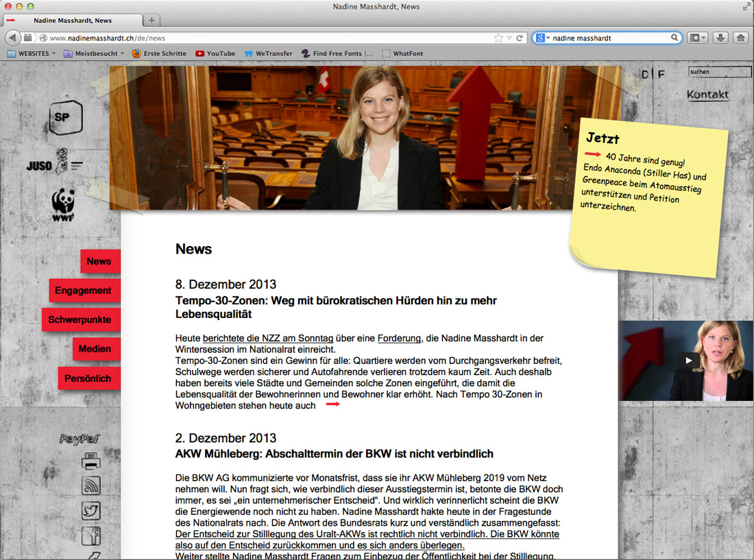Click the Kontakt link
This screenshot has height=560, width=754.
(707, 95)
